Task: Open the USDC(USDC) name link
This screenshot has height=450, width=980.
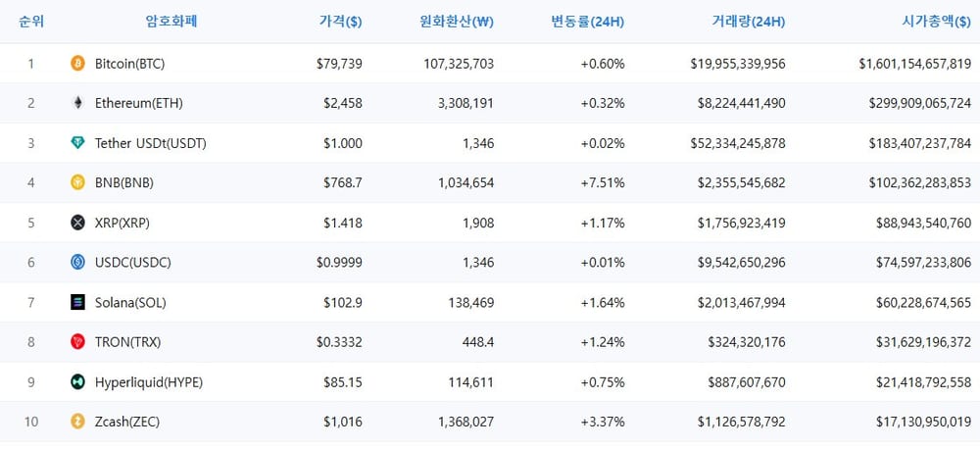Action: pos(133,263)
